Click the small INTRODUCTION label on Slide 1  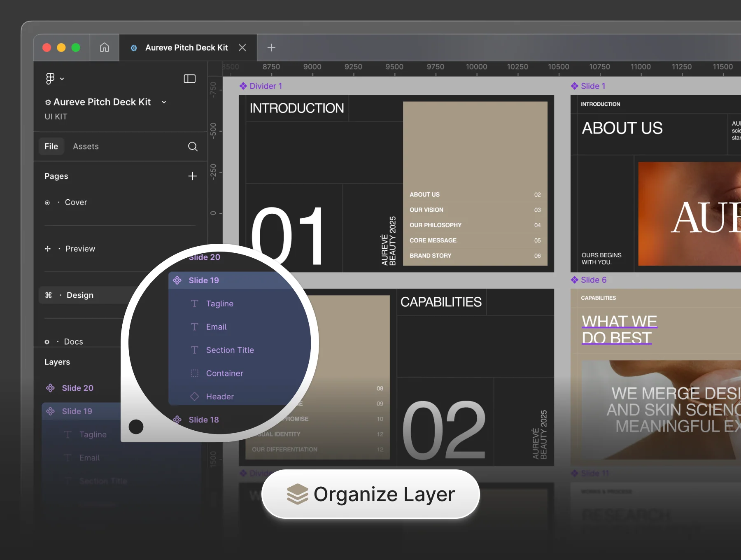pyautogui.click(x=600, y=104)
